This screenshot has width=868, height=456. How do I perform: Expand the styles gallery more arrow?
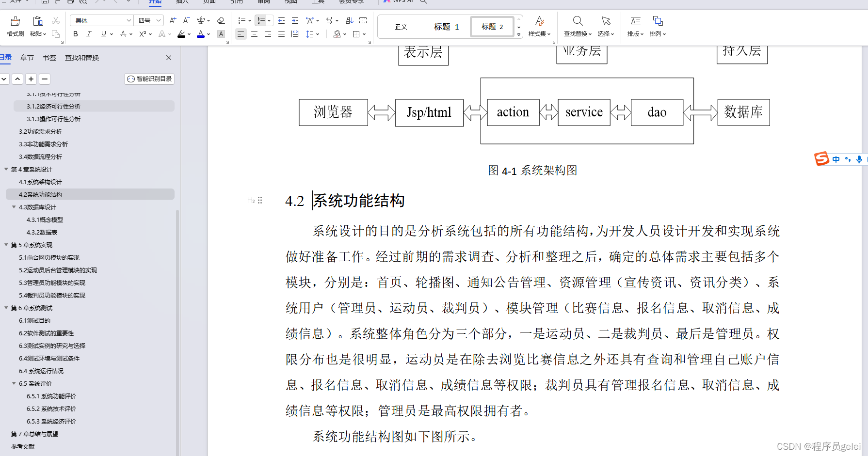point(519,34)
